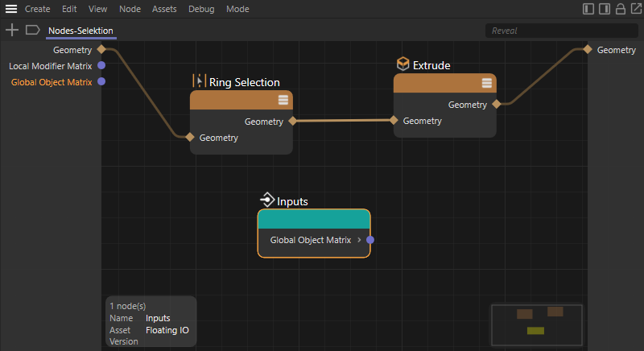Click Local Modifier Matrix port dot

(x=101, y=65)
